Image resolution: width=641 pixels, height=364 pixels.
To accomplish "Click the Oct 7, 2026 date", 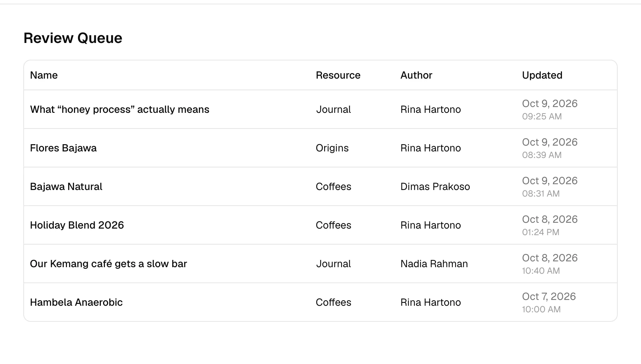I will tap(549, 297).
